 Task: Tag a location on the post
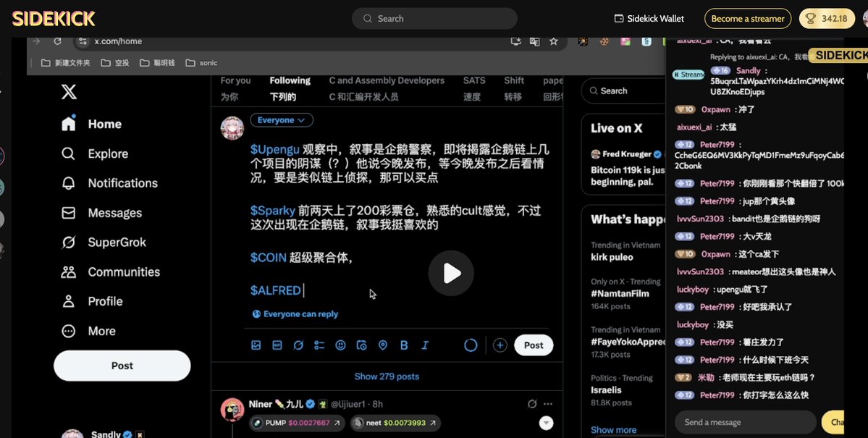point(382,345)
